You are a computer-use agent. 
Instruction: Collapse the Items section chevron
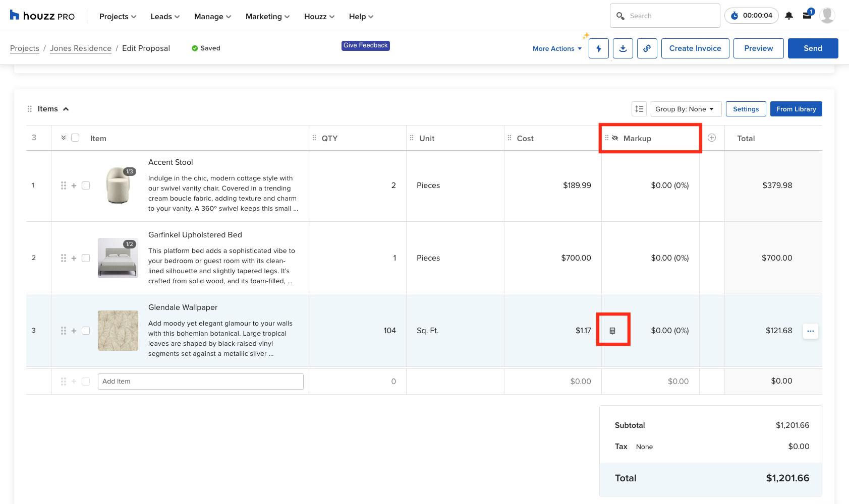tap(66, 108)
